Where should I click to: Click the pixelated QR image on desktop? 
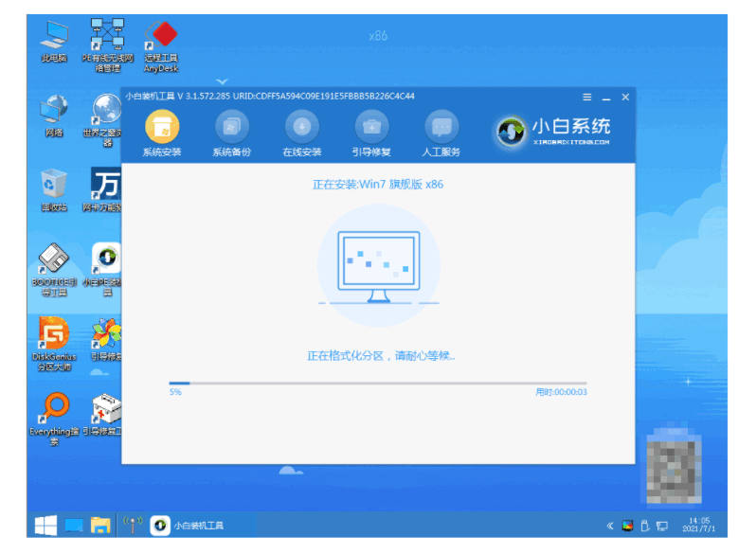pyautogui.click(x=674, y=465)
